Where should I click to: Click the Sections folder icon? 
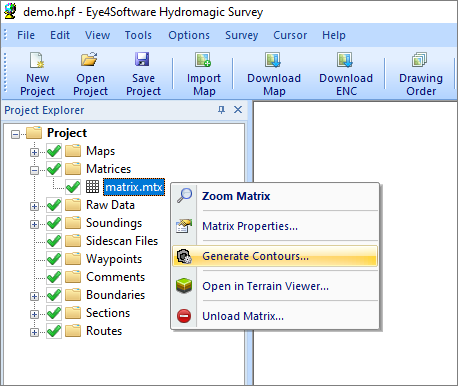click(x=73, y=313)
